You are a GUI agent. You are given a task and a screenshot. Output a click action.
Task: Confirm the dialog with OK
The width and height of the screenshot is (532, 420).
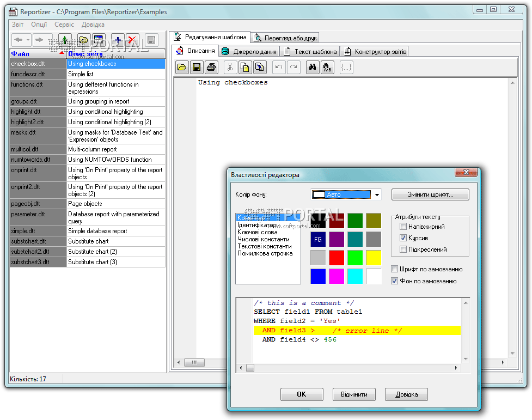[x=302, y=394]
